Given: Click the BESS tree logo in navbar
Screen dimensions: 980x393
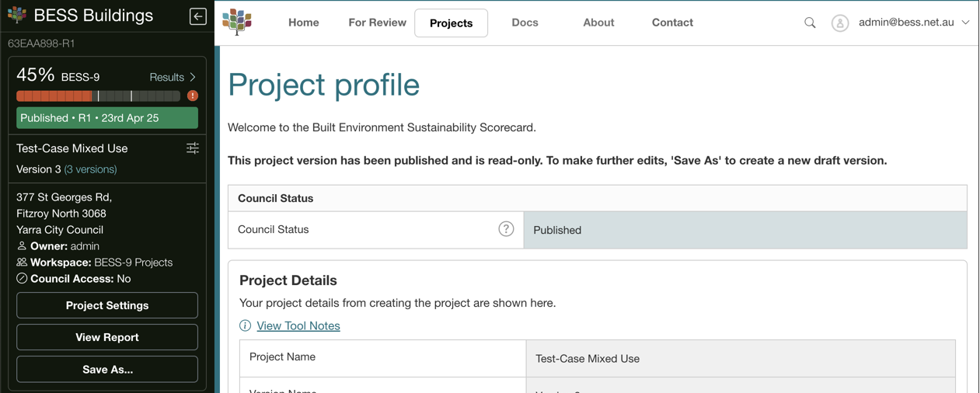Looking at the screenshot, I should pyautogui.click(x=237, y=23).
